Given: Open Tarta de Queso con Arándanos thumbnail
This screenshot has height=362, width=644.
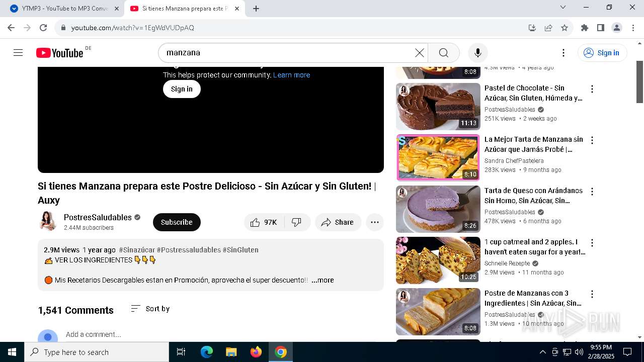Looking at the screenshot, I should point(438,209).
